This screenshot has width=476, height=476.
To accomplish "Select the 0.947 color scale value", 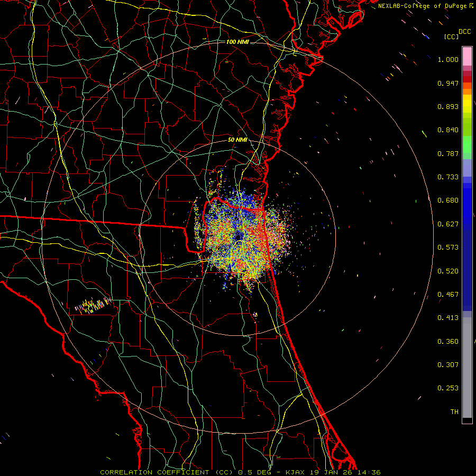I will pos(448,83).
